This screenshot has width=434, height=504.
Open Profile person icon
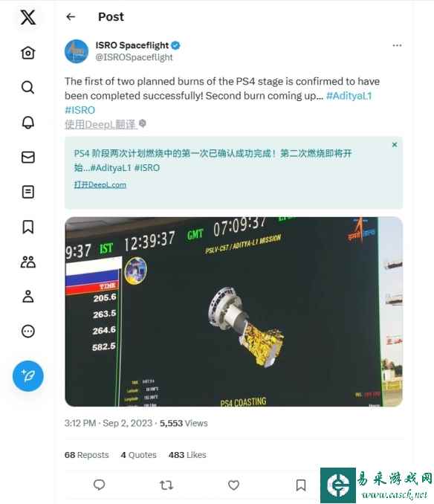[28, 297]
